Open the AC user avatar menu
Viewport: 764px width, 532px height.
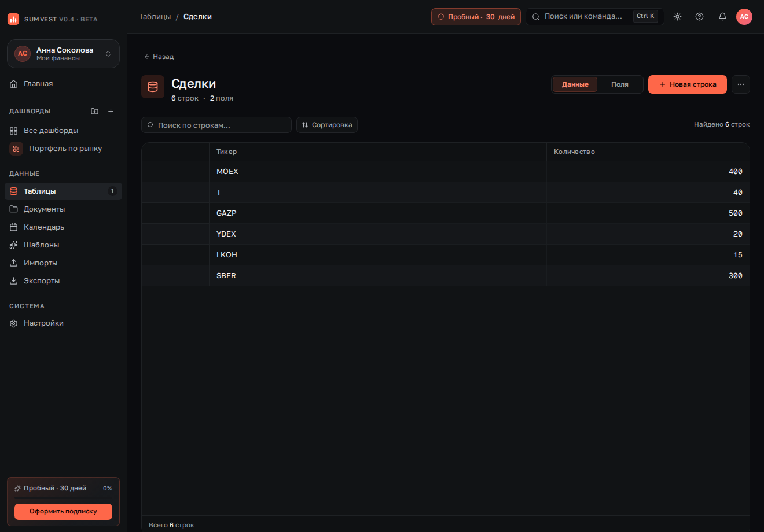744,17
